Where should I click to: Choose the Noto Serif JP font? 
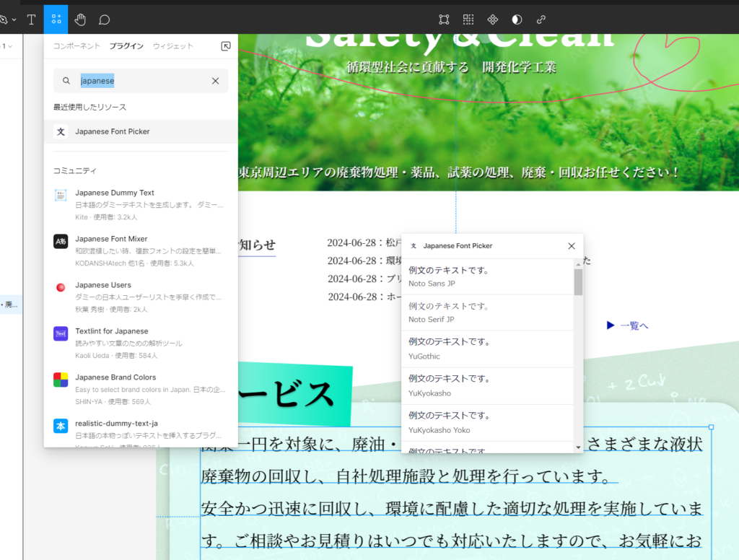pos(487,313)
